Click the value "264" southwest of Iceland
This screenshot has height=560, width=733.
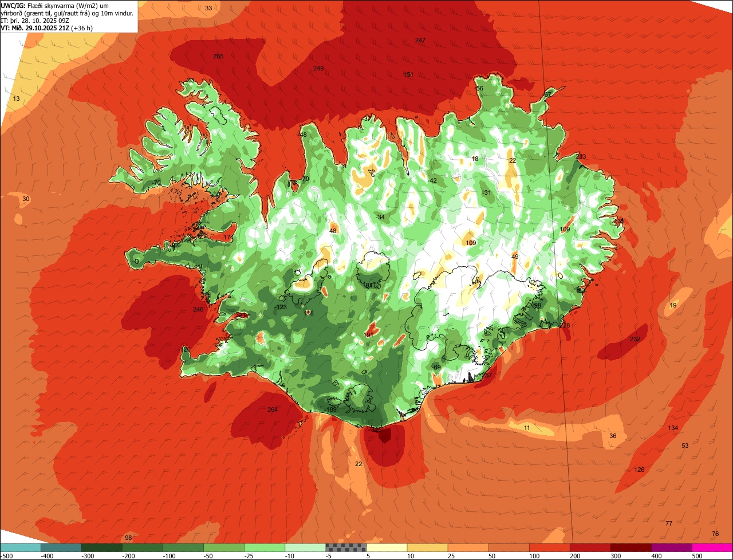tap(273, 409)
